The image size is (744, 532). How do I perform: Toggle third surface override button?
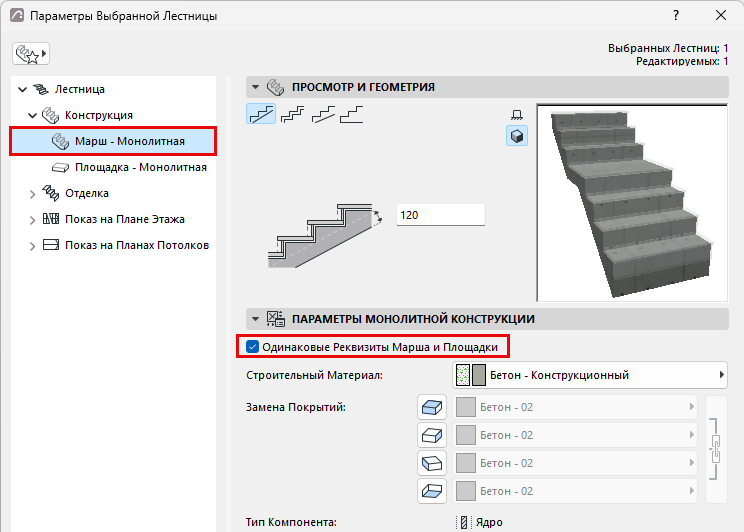click(432, 463)
